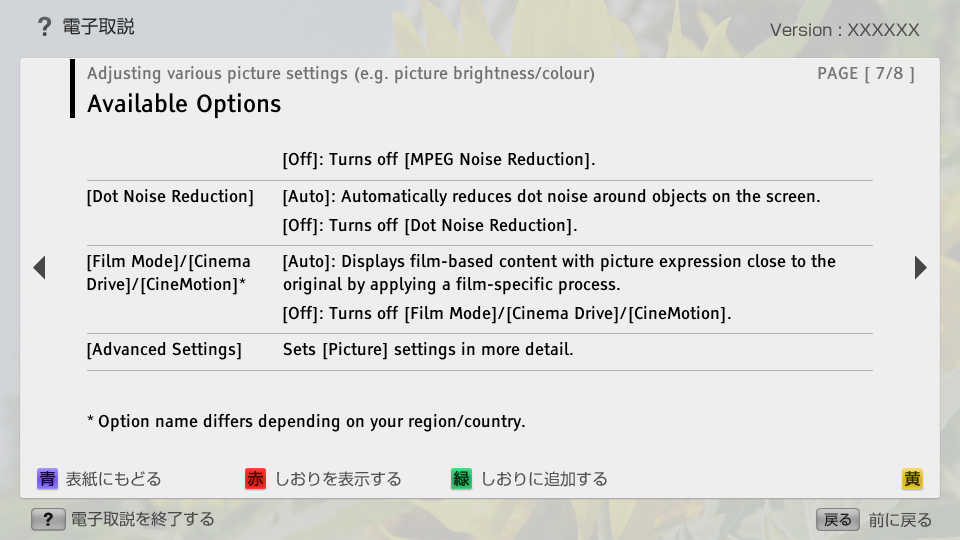Click the [Film Mode]/[Cinema Drive]/[CineMotion] option name
Viewport: 960px width, 540px height.
[x=168, y=273]
